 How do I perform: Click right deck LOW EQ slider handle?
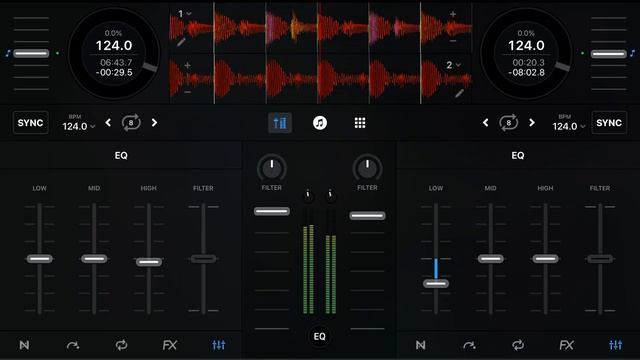[436, 283]
